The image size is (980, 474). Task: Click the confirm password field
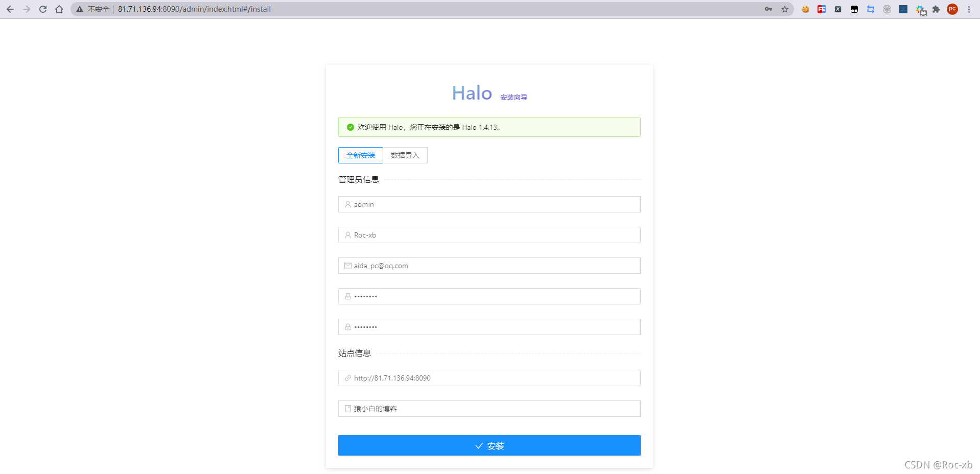point(489,327)
